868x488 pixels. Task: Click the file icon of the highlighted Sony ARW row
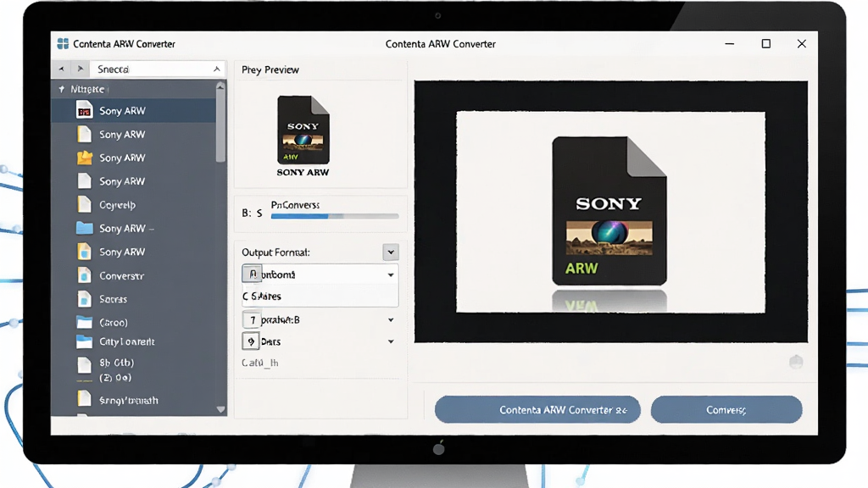[x=84, y=110]
